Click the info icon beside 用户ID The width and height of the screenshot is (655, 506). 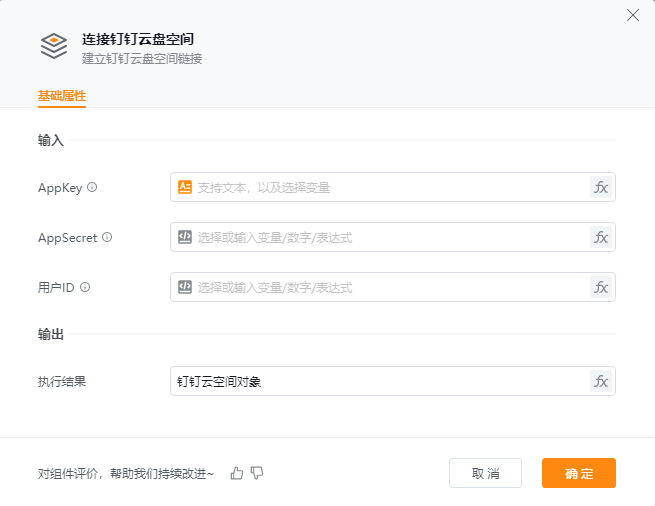85,287
